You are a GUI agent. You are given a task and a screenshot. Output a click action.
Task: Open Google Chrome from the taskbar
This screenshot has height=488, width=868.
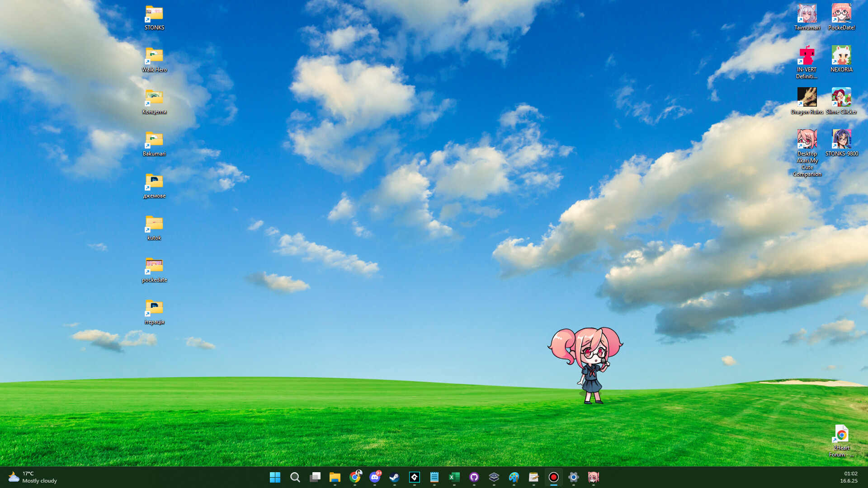[x=355, y=477]
